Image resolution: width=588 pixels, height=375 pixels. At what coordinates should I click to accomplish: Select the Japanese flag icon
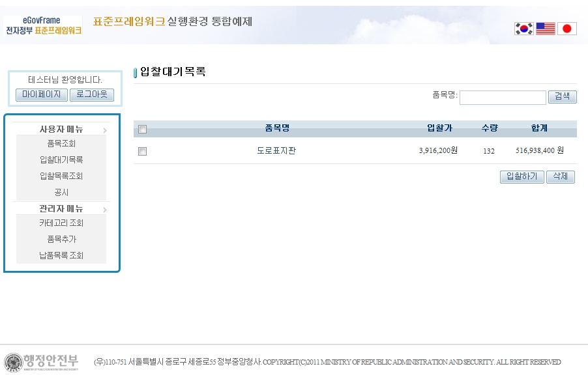[x=566, y=29]
